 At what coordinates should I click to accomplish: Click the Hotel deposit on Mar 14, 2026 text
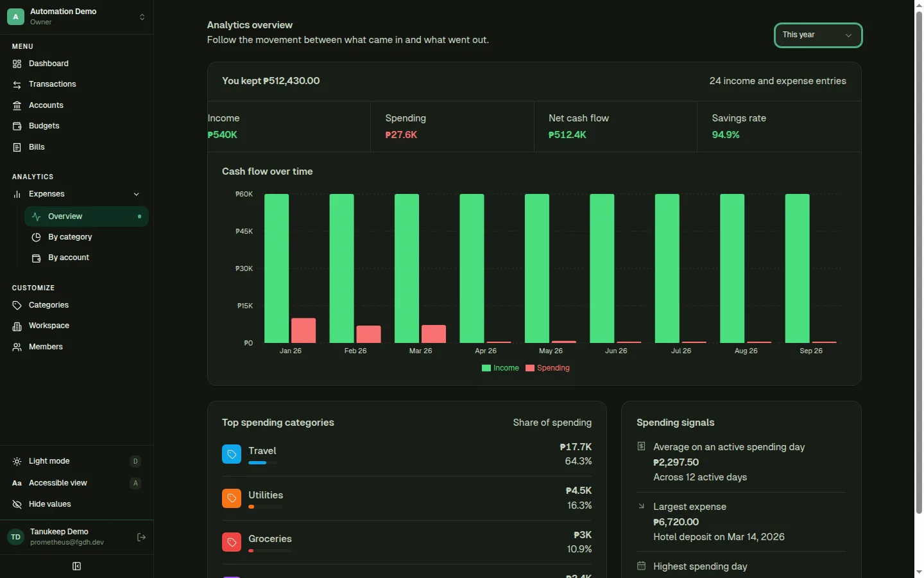(719, 537)
